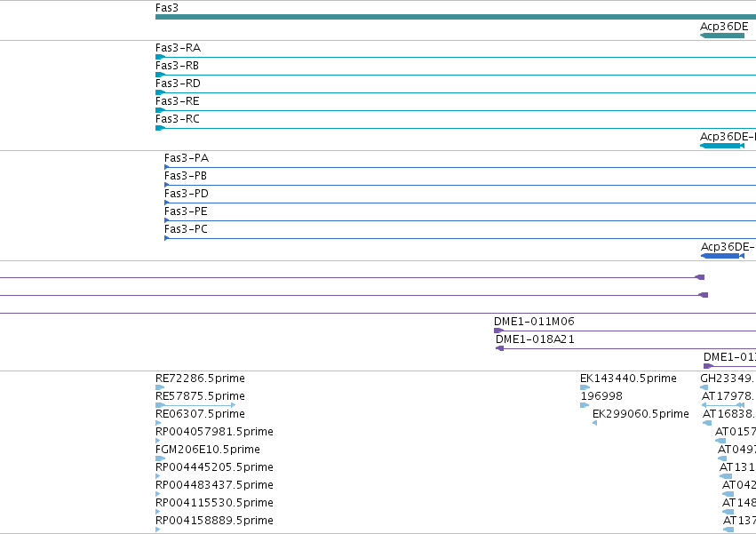Select the cyan Acp36DE transcript glyph
Image resolution: width=756 pixels, height=534 pixels.
click(x=722, y=146)
